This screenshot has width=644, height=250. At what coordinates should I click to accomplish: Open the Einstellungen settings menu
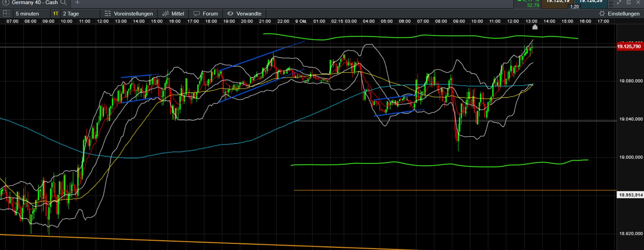pyautogui.click(x=623, y=13)
